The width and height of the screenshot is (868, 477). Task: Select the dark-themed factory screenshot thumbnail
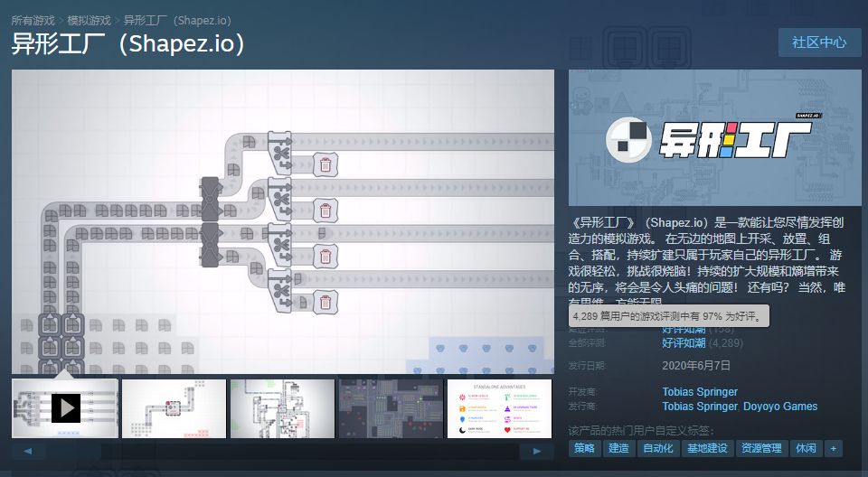tap(391, 408)
